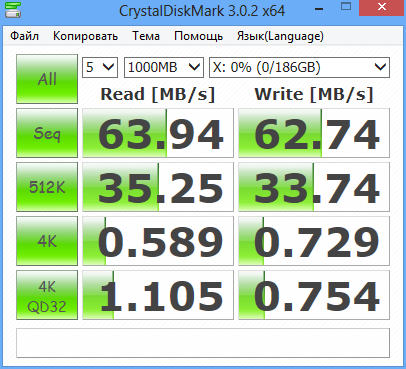Screen dimensions: 406x369
Task: Click the window title CrystalDiskMark 3.0.2 x64
Action: coord(202,11)
